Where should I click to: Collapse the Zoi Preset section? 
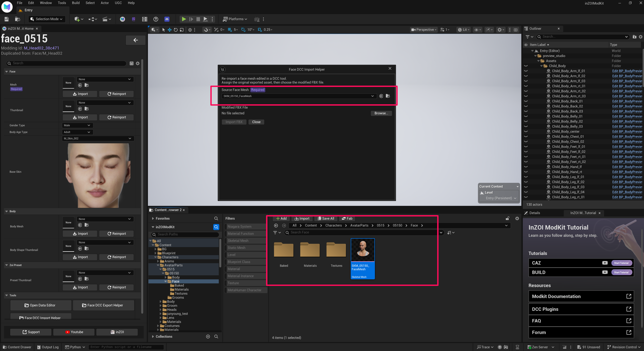(x=7, y=265)
